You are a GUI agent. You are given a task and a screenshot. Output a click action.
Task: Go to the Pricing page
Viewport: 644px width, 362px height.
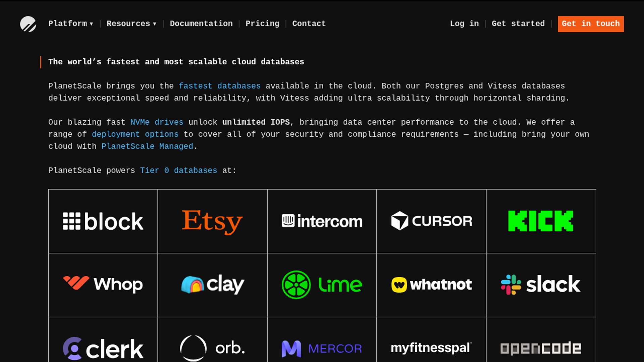coord(262,24)
